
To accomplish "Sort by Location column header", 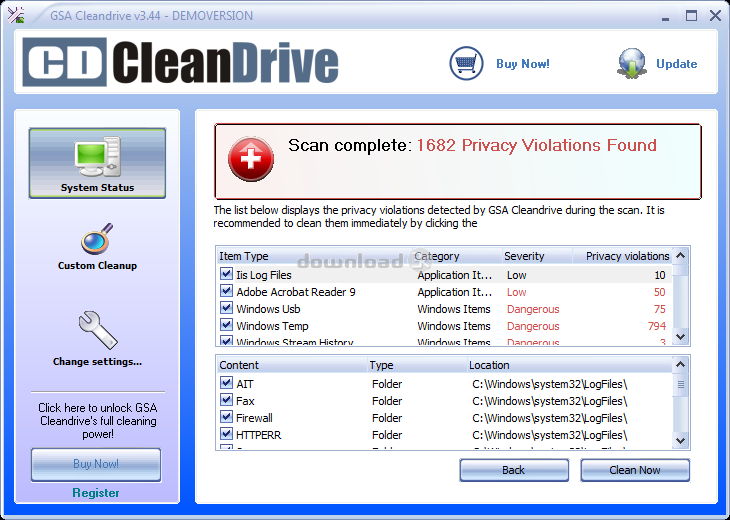I will tap(569, 365).
